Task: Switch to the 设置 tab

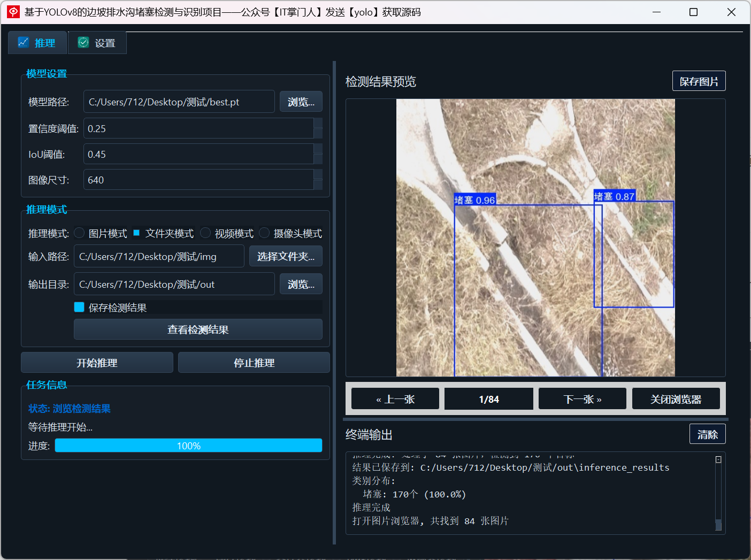Action: pyautogui.click(x=97, y=42)
